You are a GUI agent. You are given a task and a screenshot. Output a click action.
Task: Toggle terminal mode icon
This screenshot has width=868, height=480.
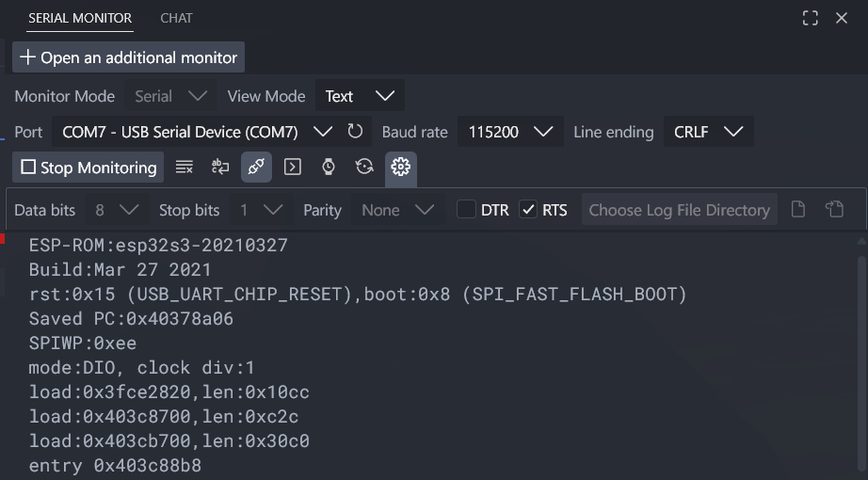pyautogui.click(x=292, y=168)
